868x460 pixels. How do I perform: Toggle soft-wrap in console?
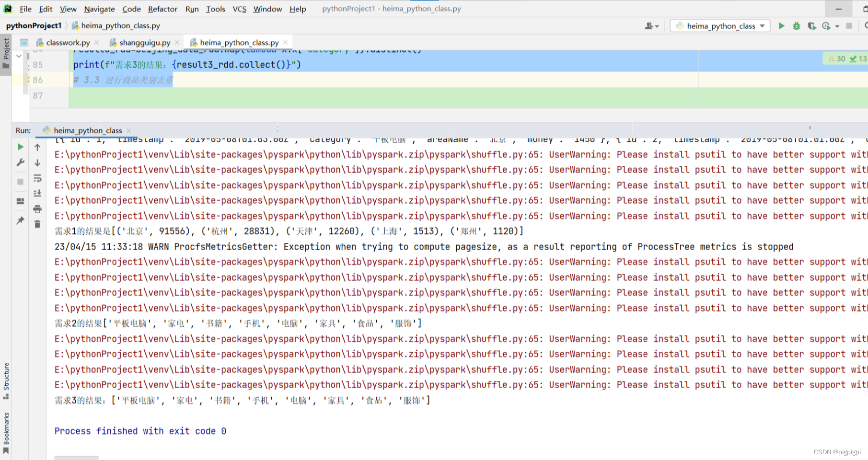(37, 178)
